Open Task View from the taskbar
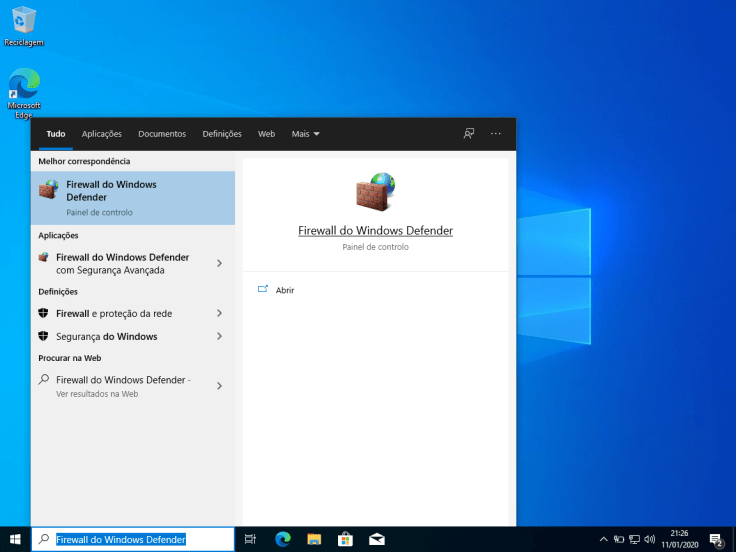736x552 pixels. pyautogui.click(x=250, y=539)
